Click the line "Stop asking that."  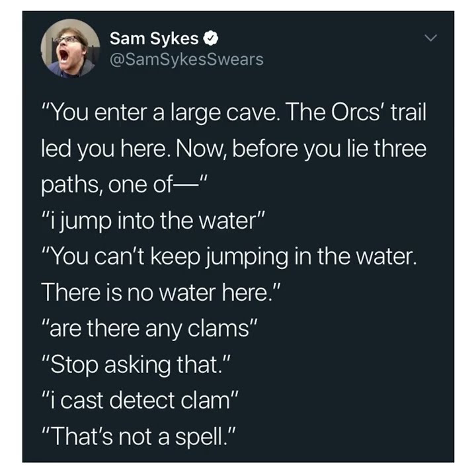tap(137, 364)
